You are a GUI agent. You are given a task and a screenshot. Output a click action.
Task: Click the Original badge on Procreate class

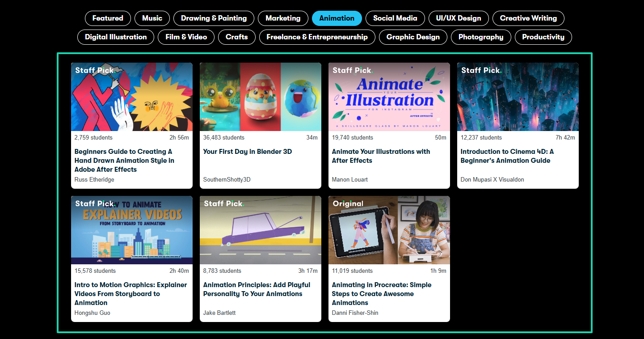coord(348,203)
